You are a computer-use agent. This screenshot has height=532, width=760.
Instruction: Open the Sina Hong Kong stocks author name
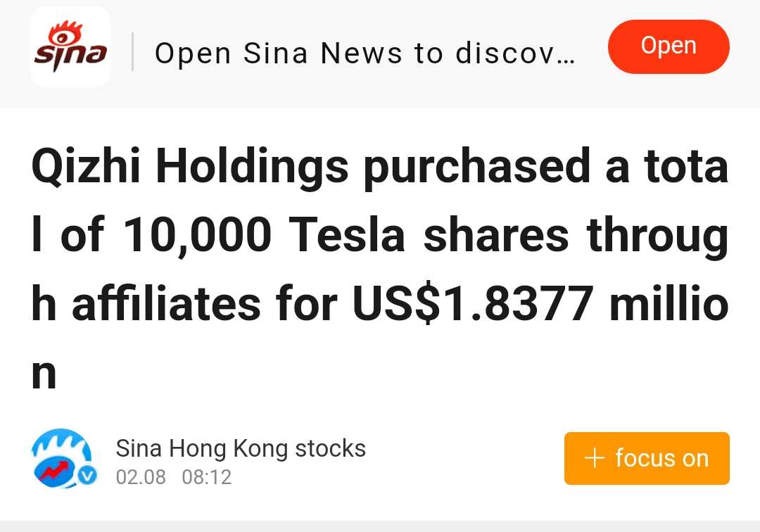pyautogui.click(x=241, y=448)
